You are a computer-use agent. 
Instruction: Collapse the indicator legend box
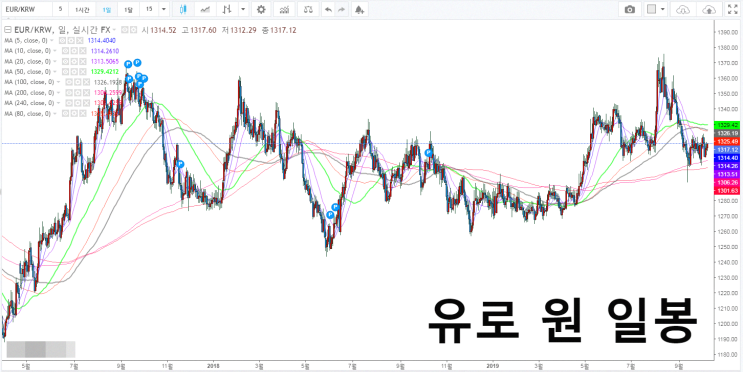click(x=8, y=30)
